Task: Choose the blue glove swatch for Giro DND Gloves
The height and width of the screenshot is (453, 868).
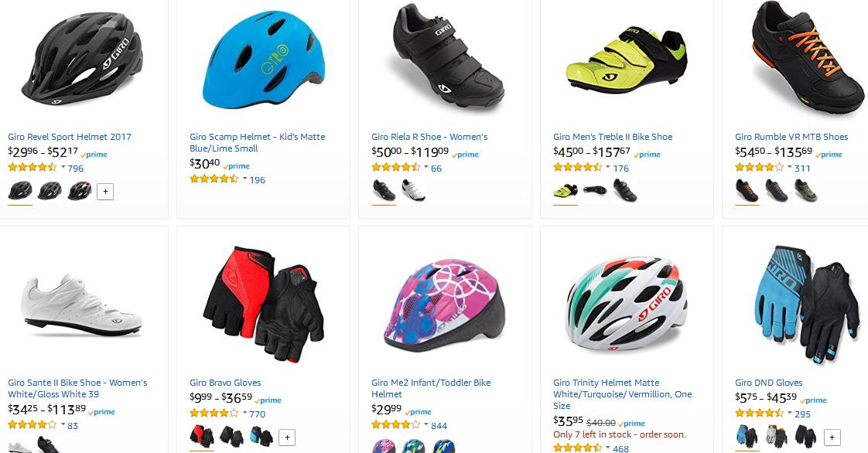Action: click(x=747, y=437)
